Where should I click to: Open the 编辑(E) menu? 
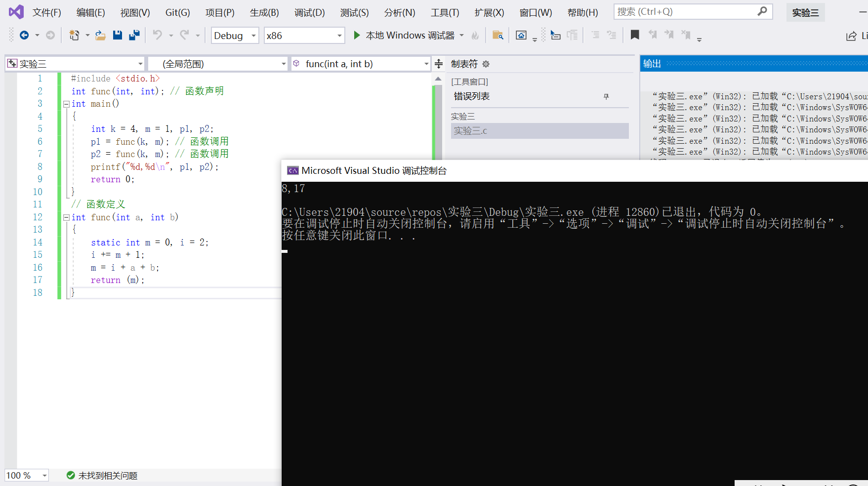click(91, 12)
